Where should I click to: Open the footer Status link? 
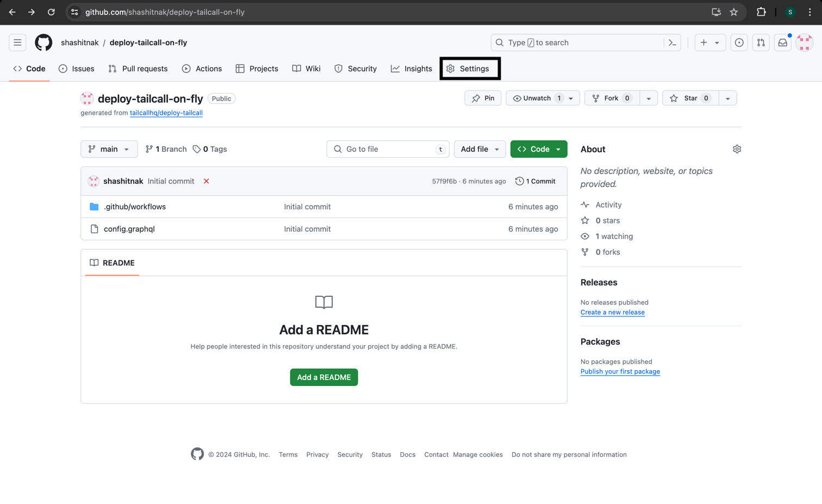point(381,455)
